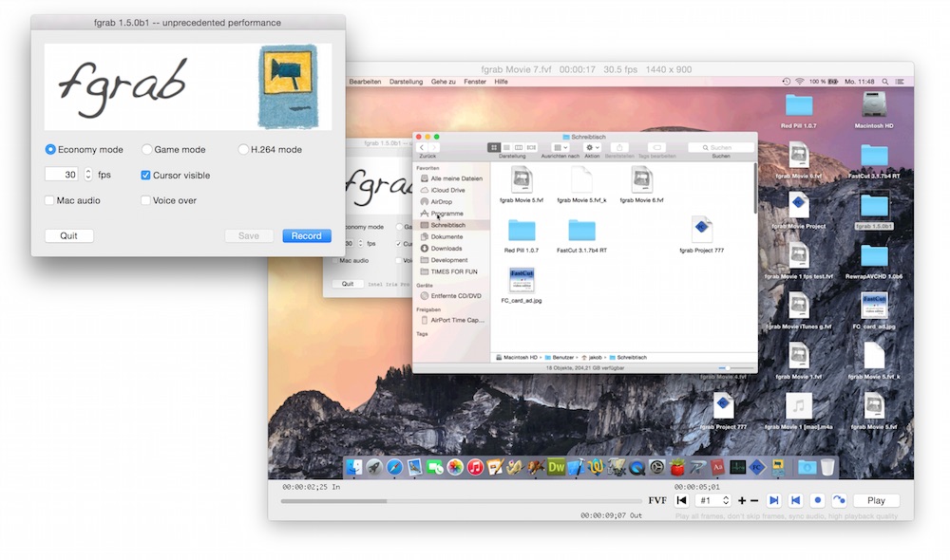
Task: Click Tags bearbeiten button in Finder
Action: [x=656, y=147]
